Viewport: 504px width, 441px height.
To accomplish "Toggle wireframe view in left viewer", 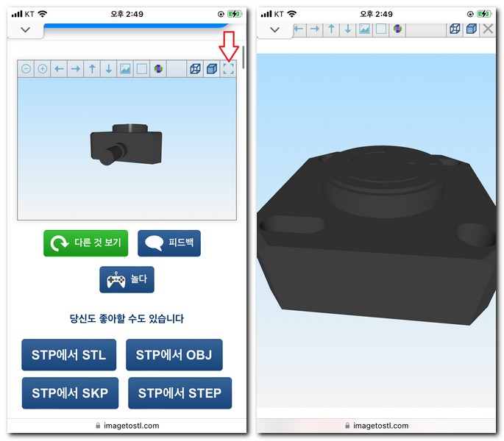I will [195, 69].
